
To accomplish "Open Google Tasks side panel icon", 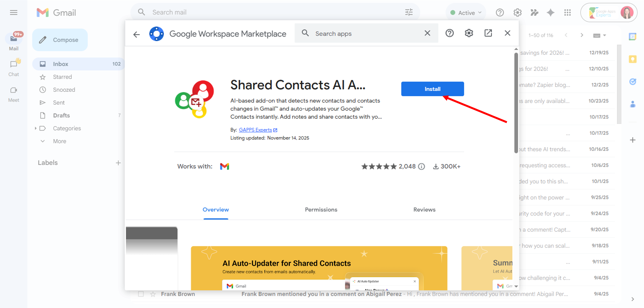I will (x=632, y=82).
